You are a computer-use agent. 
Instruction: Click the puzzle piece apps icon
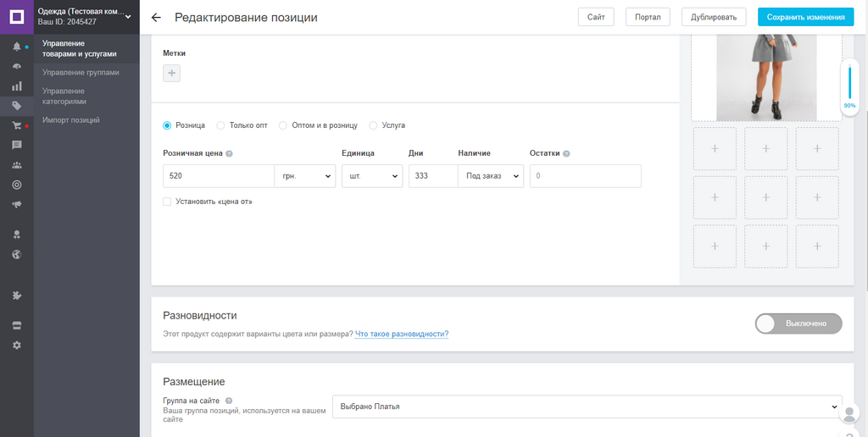click(16, 296)
